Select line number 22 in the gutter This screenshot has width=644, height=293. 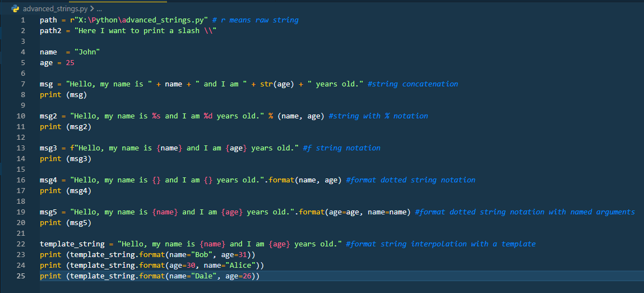pyautogui.click(x=21, y=244)
